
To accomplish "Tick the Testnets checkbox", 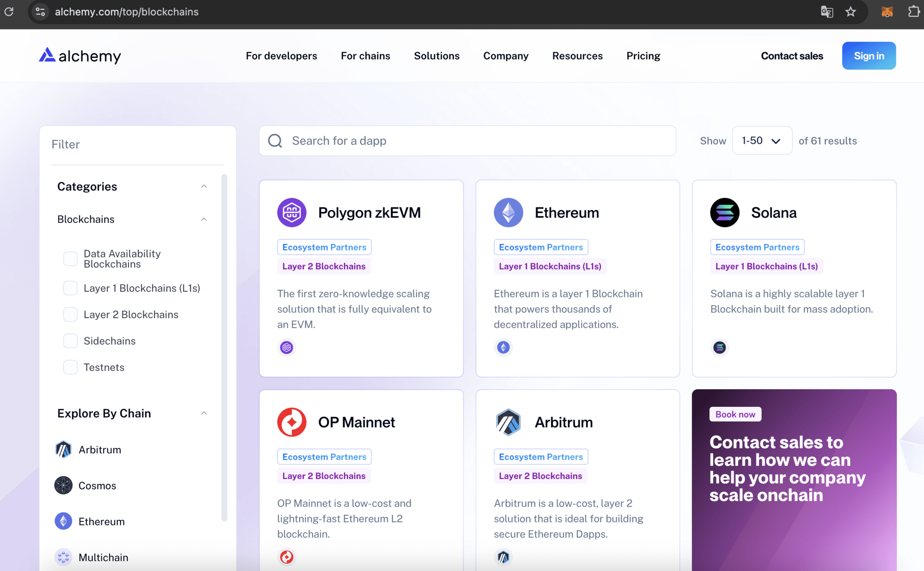I will [70, 367].
